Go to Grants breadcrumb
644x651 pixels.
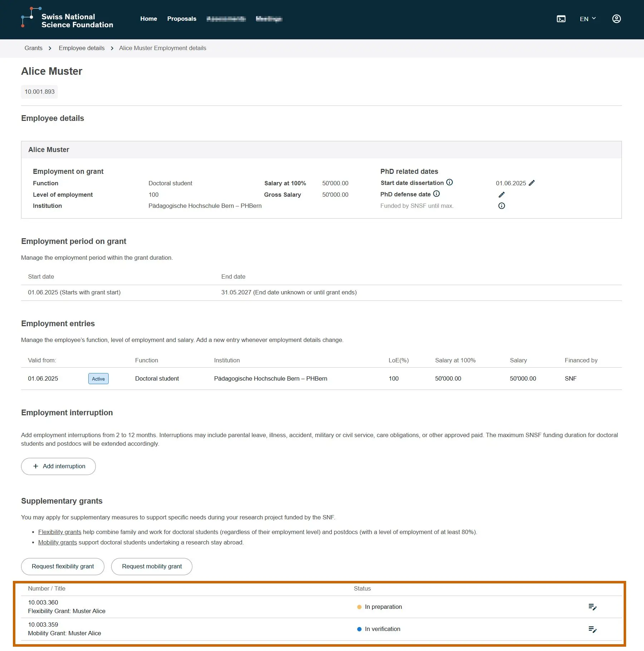(34, 48)
